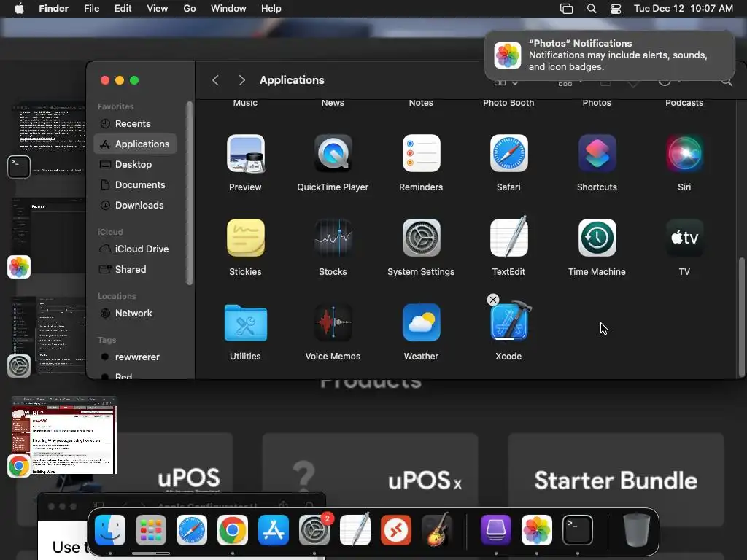The width and height of the screenshot is (747, 560).
Task: Open the Help menu
Action: (271, 9)
